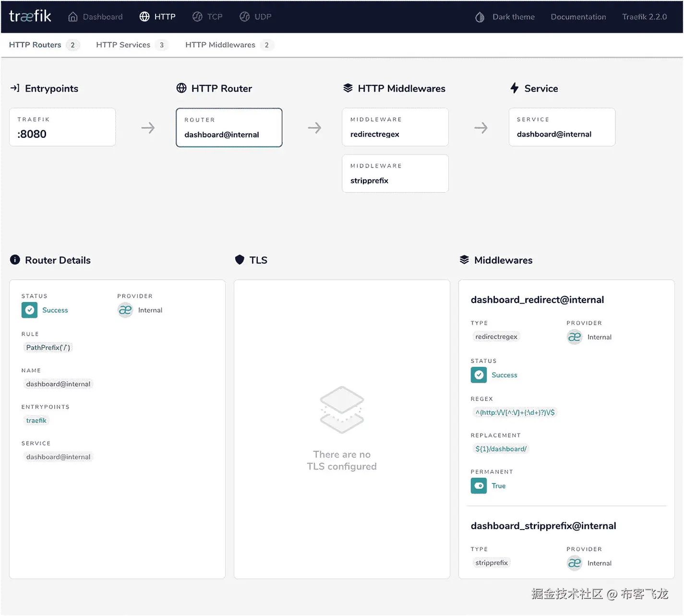
Task: Click the Permanent True toggle icon
Action: pyautogui.click(x=479, y=486)
